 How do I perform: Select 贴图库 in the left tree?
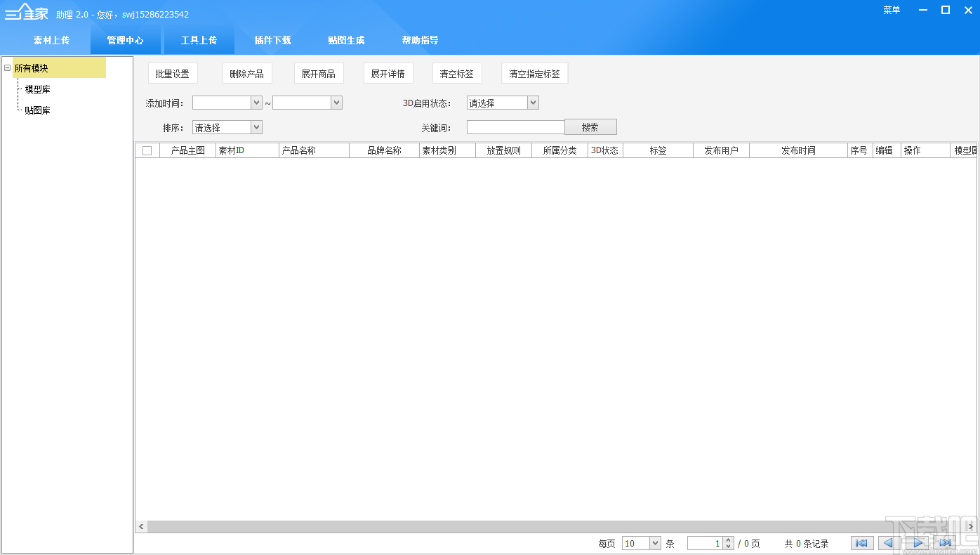pos(37,110)
